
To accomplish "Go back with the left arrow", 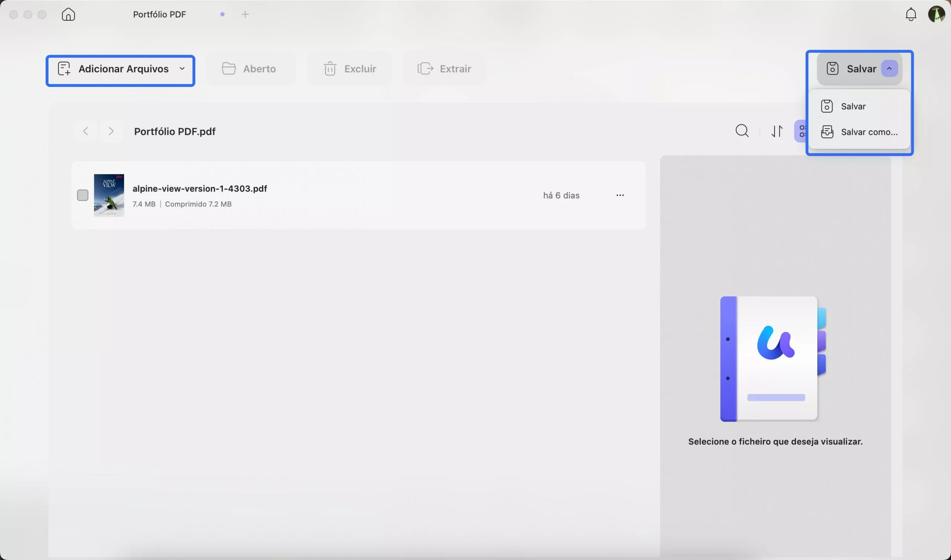I will click(86, 131).
